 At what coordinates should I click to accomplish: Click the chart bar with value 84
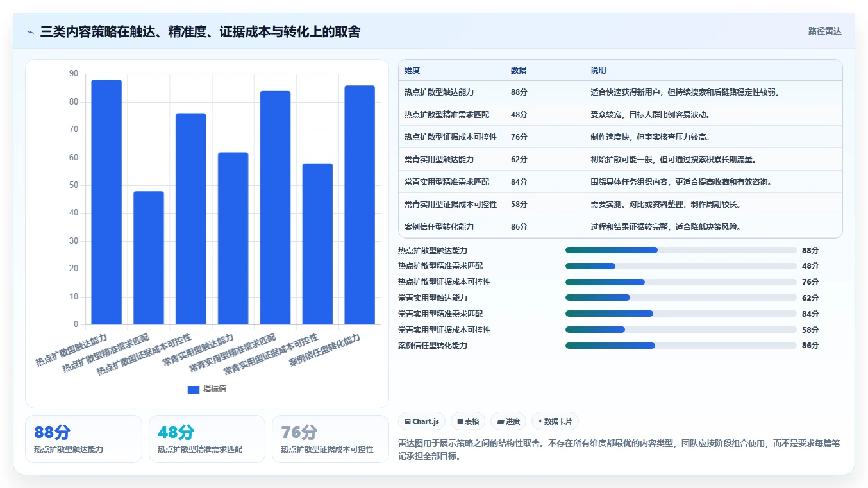pos(275,208)
